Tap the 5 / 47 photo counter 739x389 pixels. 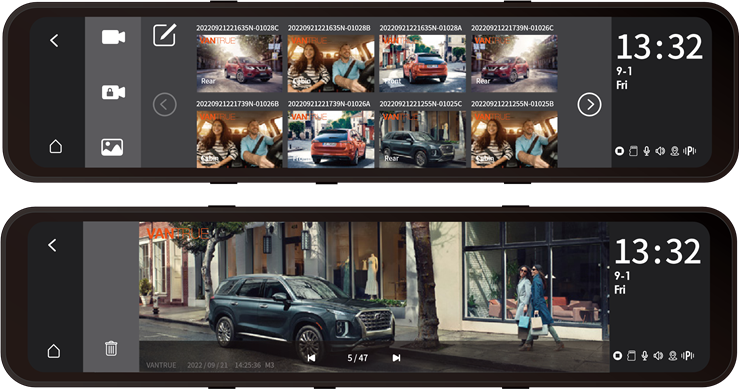[357, 358]
